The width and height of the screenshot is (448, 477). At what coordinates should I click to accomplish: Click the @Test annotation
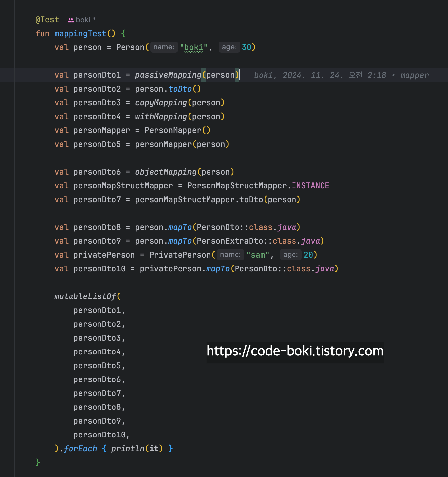tap(47, 20)
